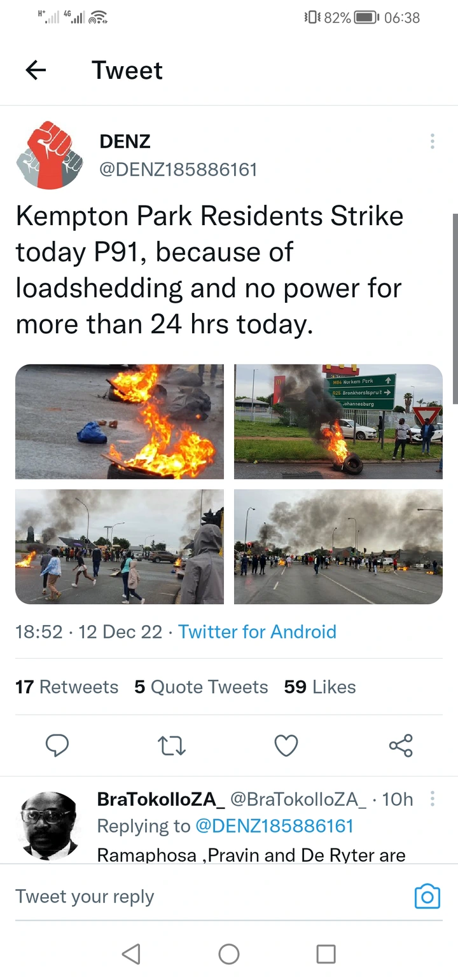Open @DENZ185886161 mention in reply
This screenshot has width=458, height=980.
(274, 825)
